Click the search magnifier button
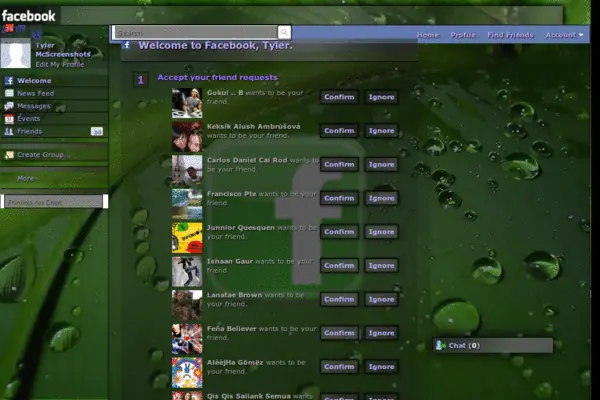This screenshot has width=600, height=400. click(x=284, y=33)
